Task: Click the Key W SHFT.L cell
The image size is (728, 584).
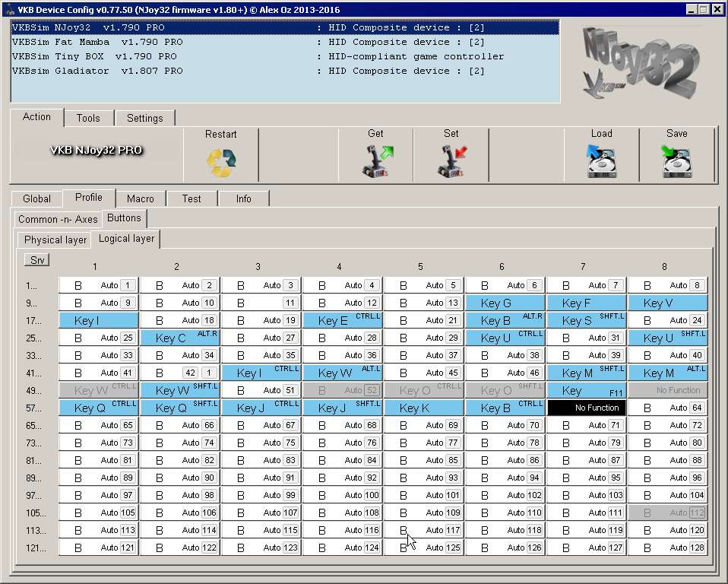Action: 179,390
